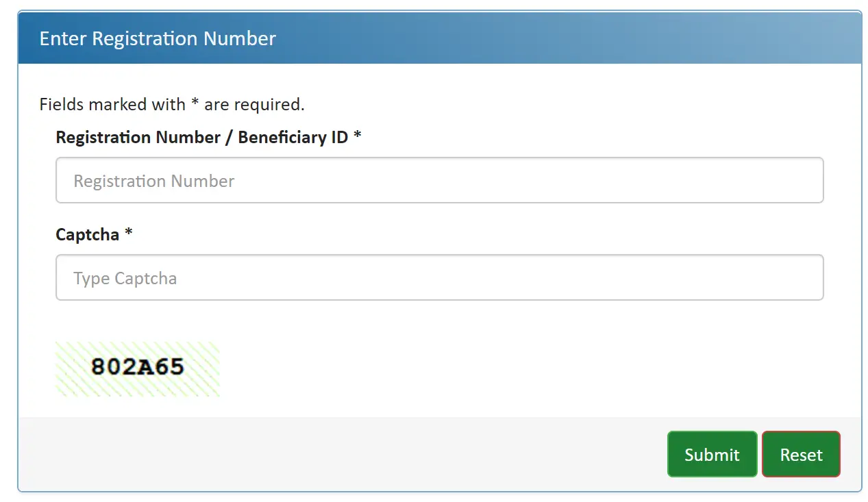The image size is (868, 502).
Task: Click the asterisk beside the Captcha label
Action: pyautogui.click(x=129, y=234)
